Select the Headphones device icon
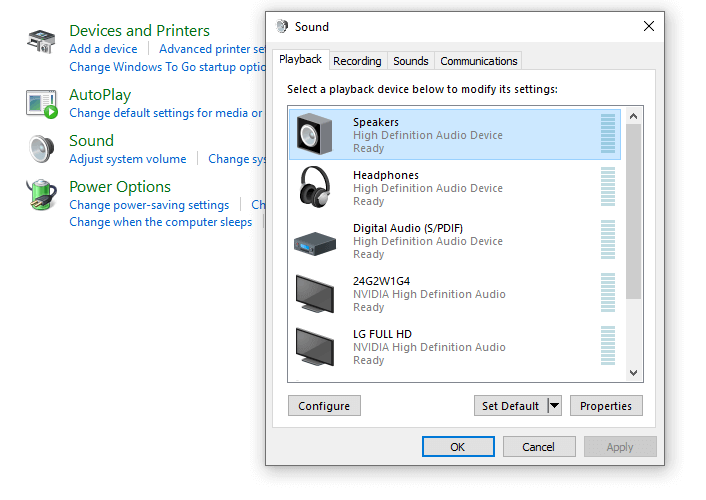Image resolution: width=706 pixels, height=500 pixels. click(x=315, y=187)
